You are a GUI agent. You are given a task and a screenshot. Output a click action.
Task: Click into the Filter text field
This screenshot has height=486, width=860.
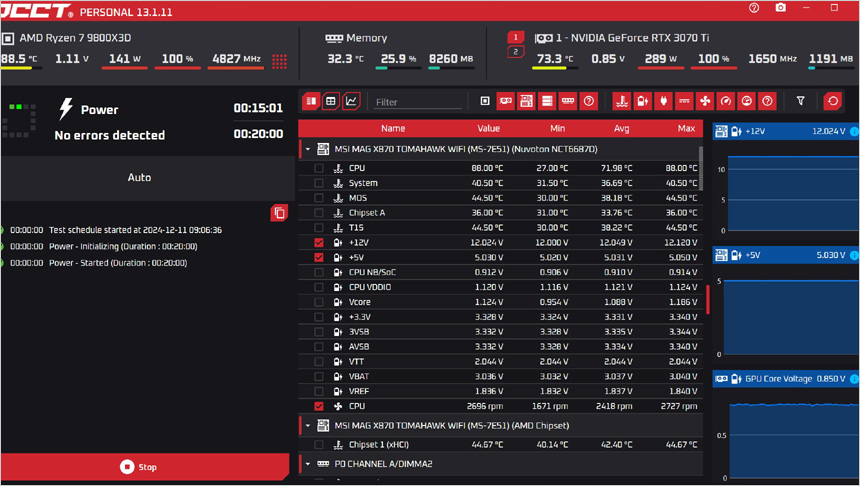coord(415,102)
